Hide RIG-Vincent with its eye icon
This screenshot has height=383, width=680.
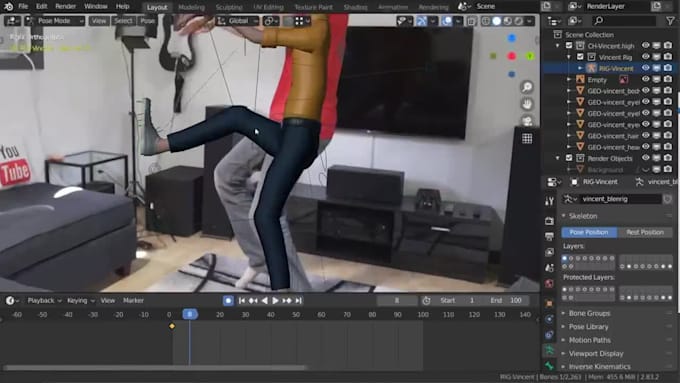point(645,68)
